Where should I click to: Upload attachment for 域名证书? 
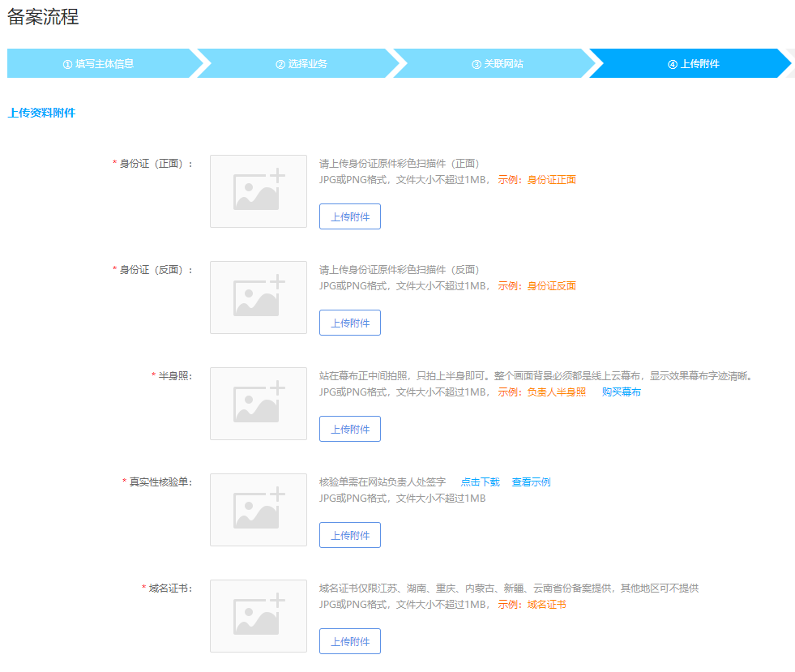pyautogui.click(x=349, y=641)
